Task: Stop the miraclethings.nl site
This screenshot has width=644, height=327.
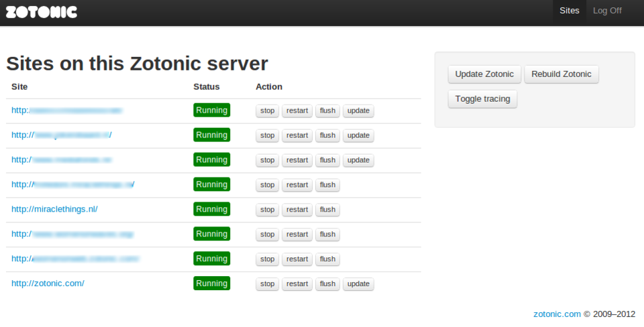Action: tap(268, 210)
